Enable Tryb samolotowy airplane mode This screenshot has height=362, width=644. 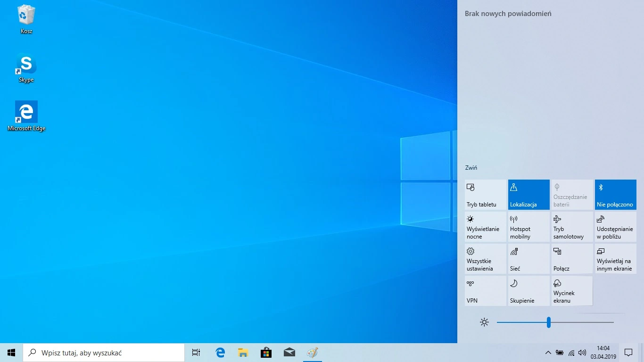pos(572,227)
